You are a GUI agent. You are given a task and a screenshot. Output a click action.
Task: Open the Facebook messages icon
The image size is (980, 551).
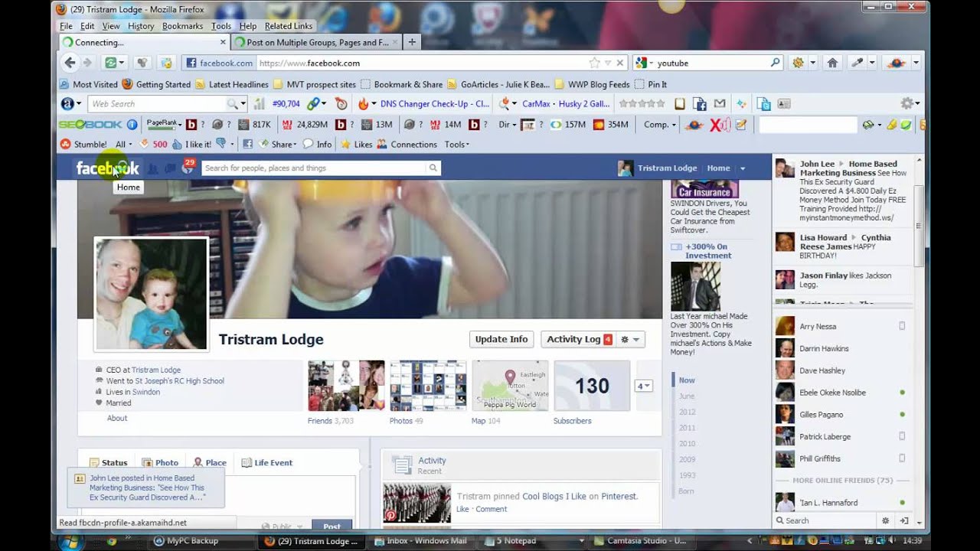[x=169, y=168]
